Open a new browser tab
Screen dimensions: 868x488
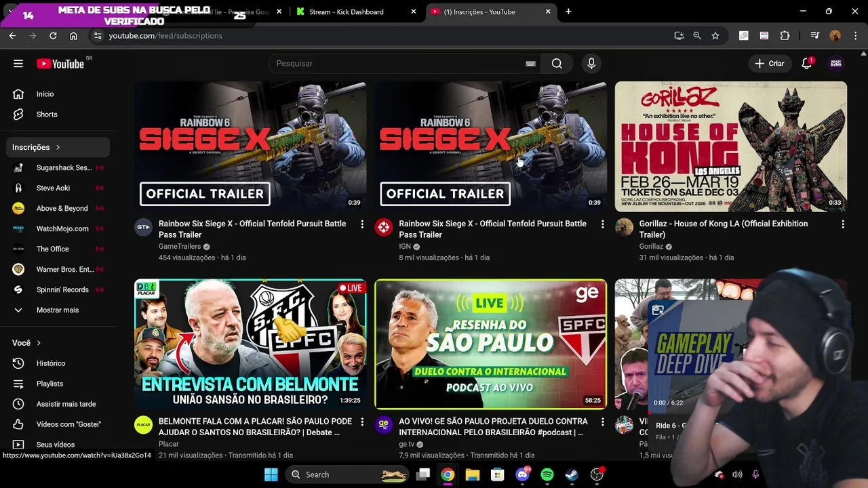(568, 12)
